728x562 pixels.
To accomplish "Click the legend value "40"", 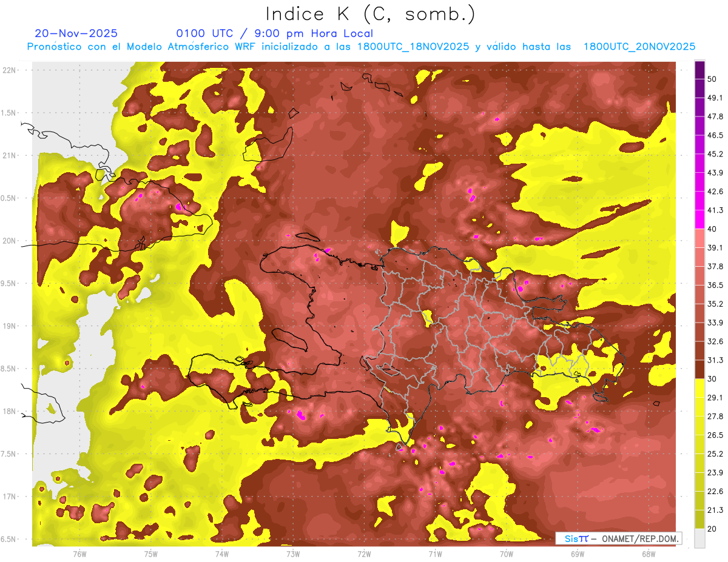I will [x=713, y=229].
